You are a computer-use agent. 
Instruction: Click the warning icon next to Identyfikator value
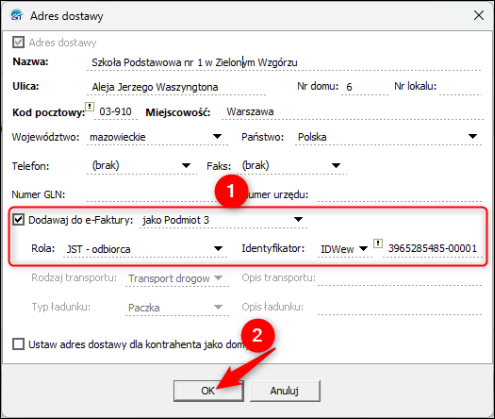378,243
